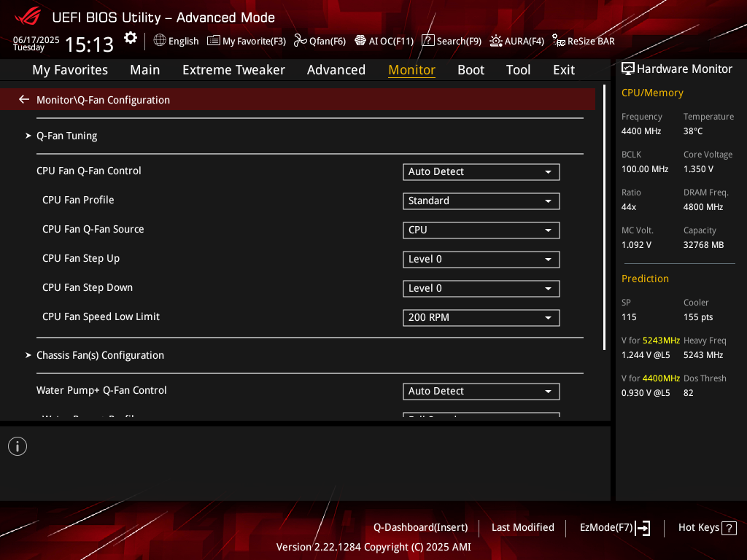Show Hot Keys list

(x=698, y=528)
